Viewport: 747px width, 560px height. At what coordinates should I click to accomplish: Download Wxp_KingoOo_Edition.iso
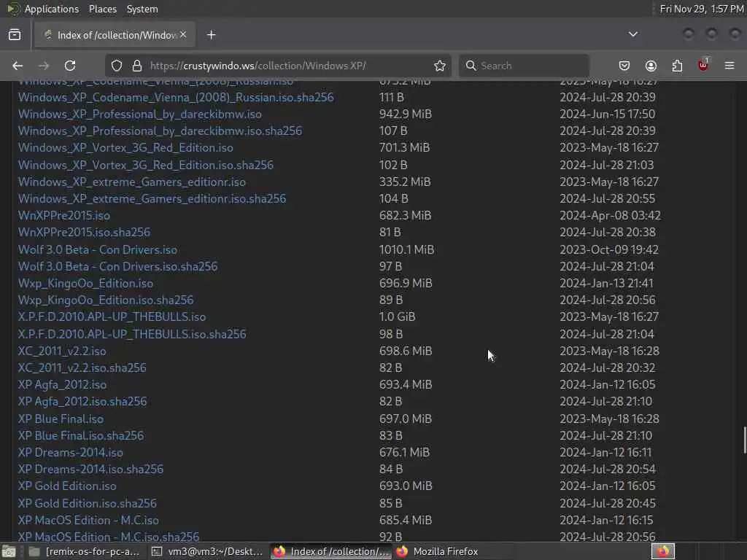tap(86, 284)
